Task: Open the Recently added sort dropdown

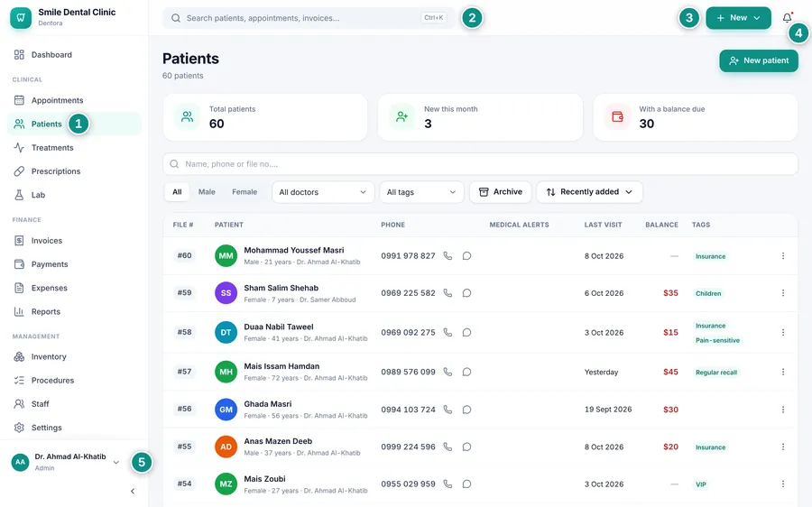Action: pyautogui.click(x=589, y=192)
